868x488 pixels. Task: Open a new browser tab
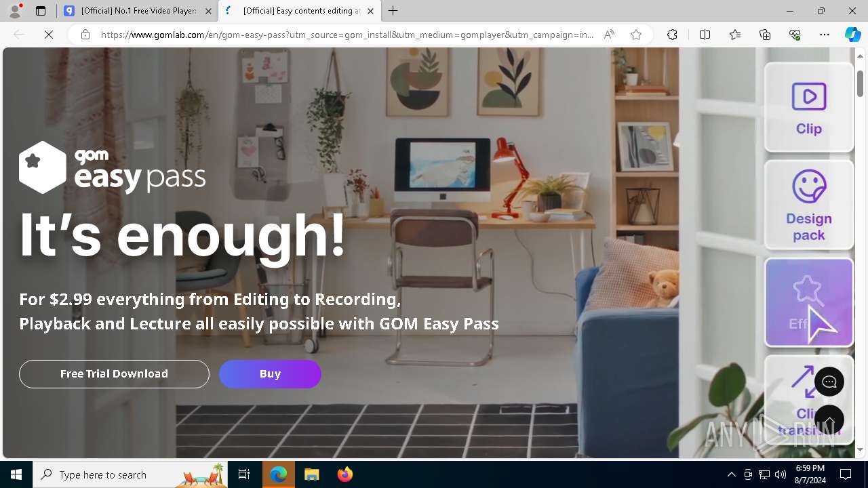pyautogui.click(x=393, y=11)
